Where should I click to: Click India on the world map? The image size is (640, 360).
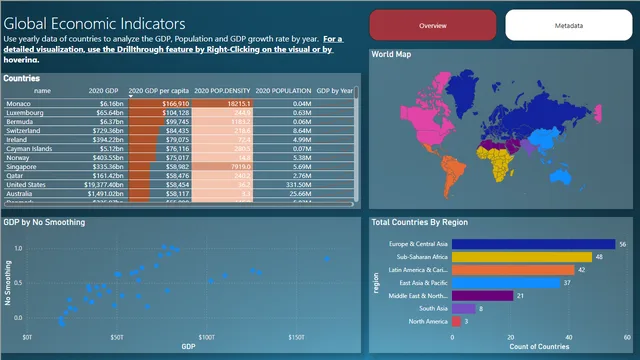pos(529,147)
